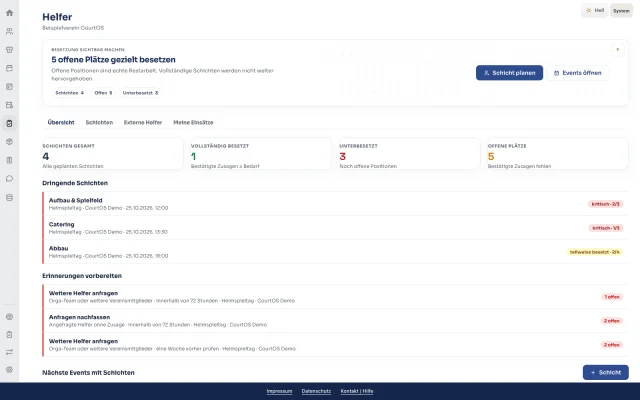Click the swap arrows icon in sidebar
Viewport: 640px width, 400px height.
pos(9,352)
